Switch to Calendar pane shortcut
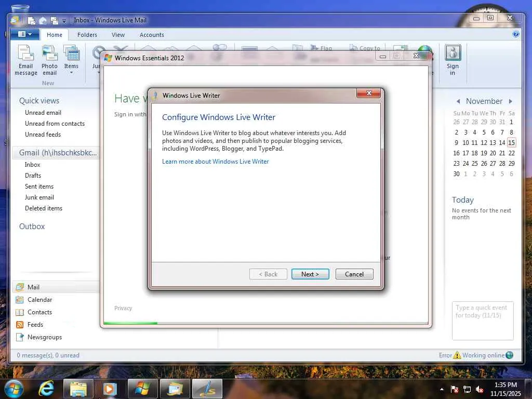The image size is (532, 399). tap(39, 300)
